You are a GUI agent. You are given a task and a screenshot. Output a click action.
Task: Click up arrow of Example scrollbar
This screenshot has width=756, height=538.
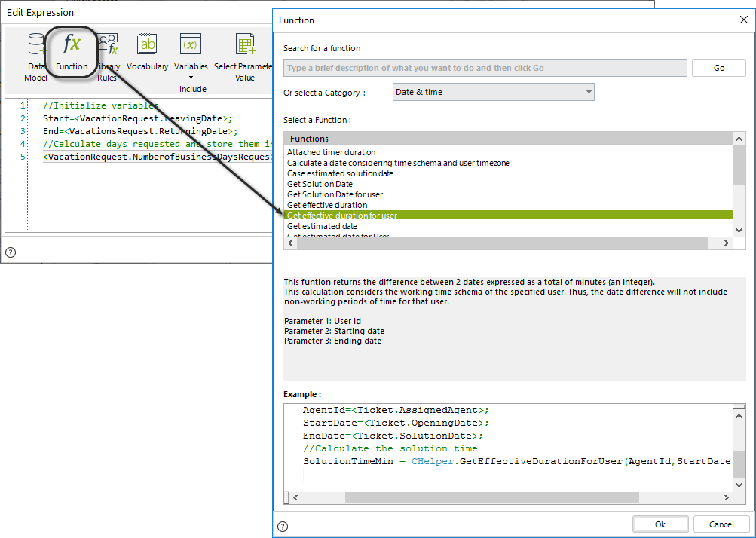click(x=739, y=415)
